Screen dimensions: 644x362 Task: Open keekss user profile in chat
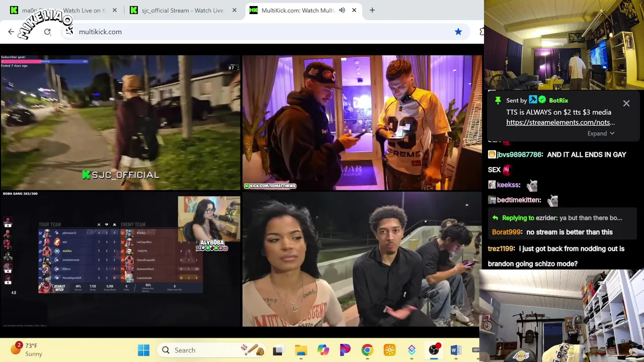[509, 185]
